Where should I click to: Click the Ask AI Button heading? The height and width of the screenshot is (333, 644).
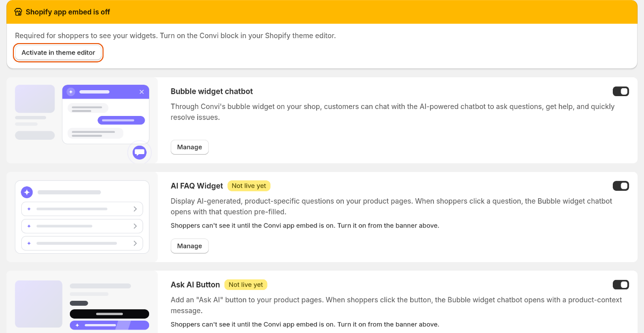coord(195,284)
